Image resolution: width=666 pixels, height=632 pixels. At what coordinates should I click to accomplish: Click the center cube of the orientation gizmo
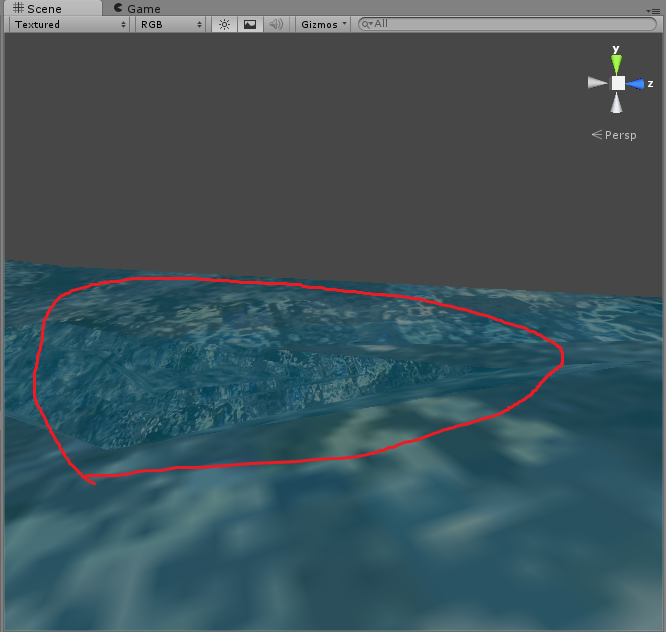pos(618,83)
